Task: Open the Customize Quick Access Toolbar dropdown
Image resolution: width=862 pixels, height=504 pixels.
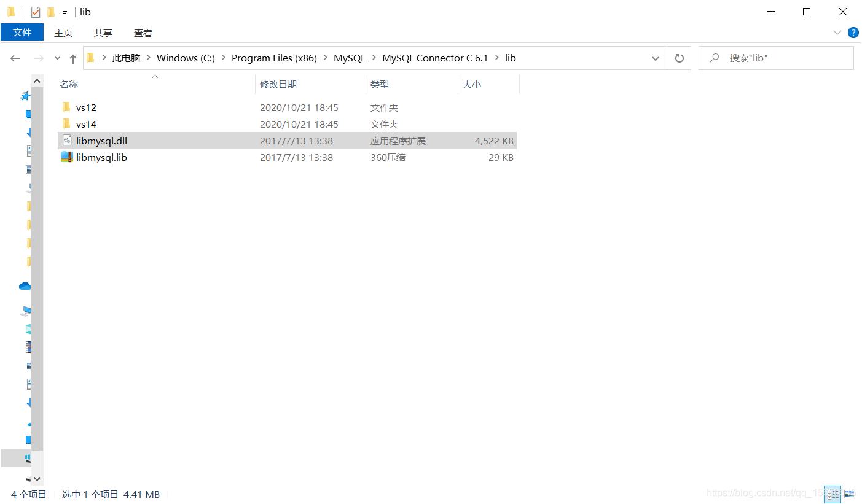Action: (65, 12)
